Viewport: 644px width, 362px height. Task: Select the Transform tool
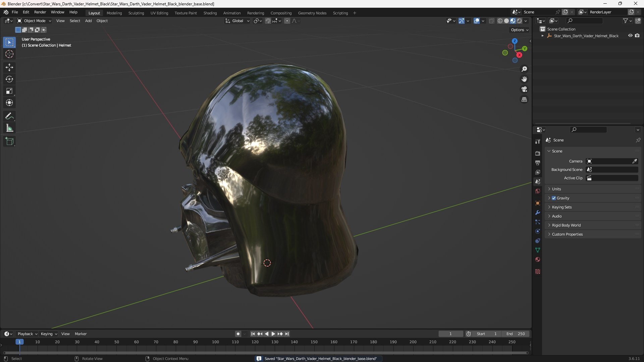9,103
